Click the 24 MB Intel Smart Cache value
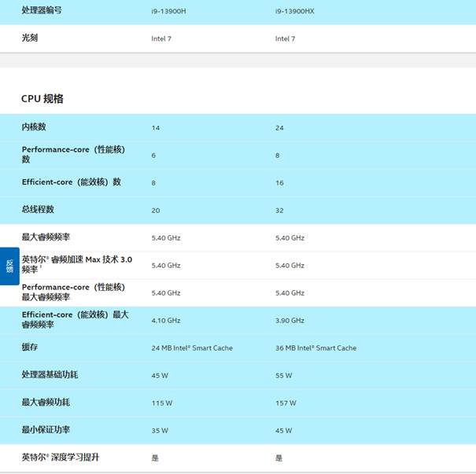This screenshot has width=476, height=474. click(192, 347)
